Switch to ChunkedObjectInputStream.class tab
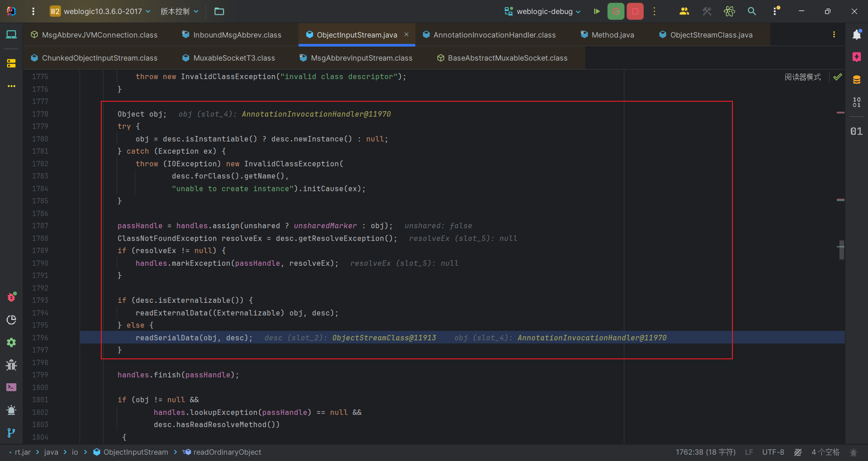The height and width of the screenshot is (461, 868). point(94,58)
